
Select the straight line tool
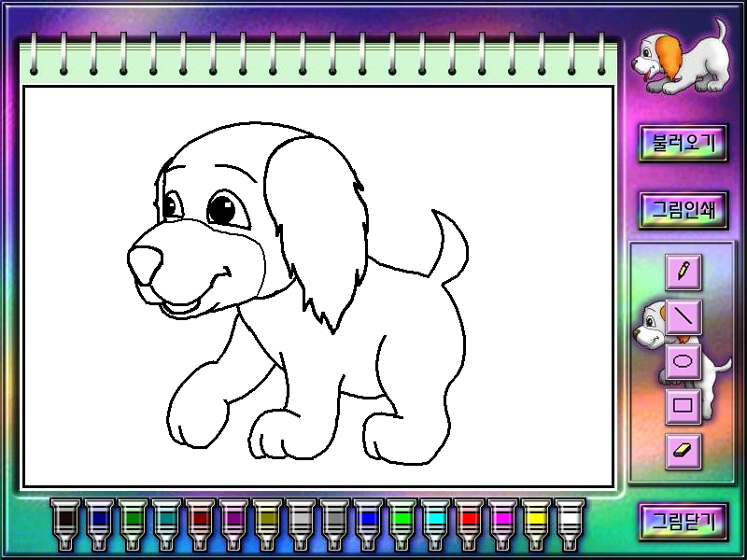[684, 316]
